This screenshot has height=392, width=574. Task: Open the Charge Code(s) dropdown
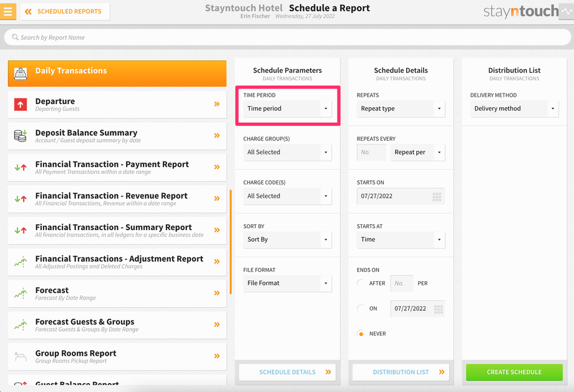click(x=288, y=196)
